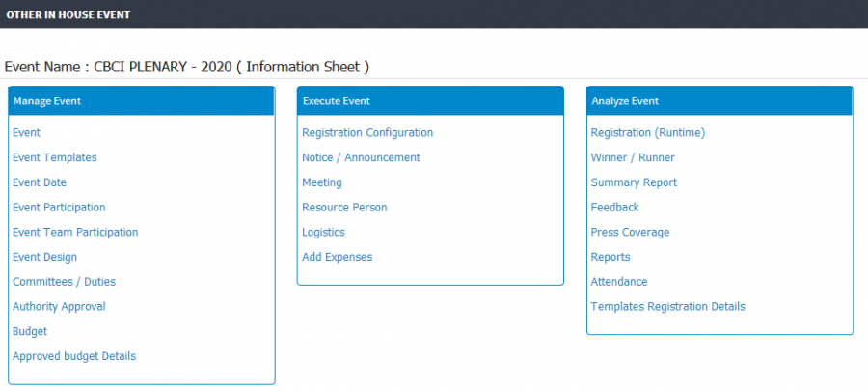Image resolution: width=868 pixels, height=392 pixels.
Task: Open Approved budget Details
Action: pos(74,356)
